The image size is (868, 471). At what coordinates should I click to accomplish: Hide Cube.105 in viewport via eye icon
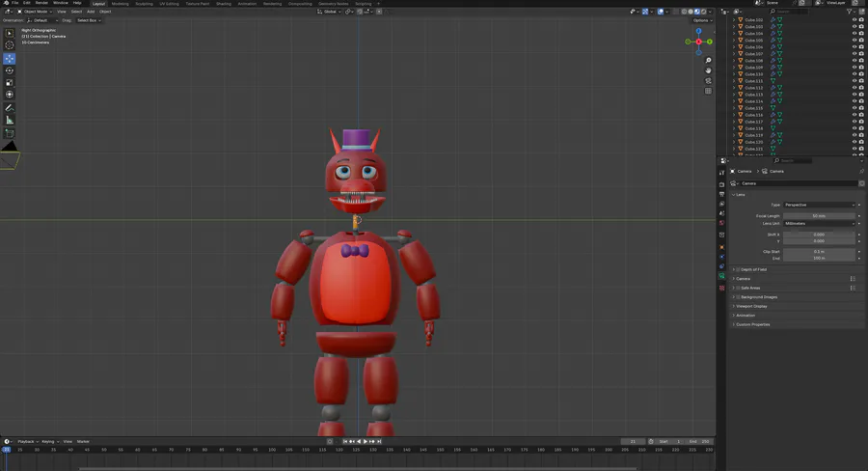pos(854,41)
